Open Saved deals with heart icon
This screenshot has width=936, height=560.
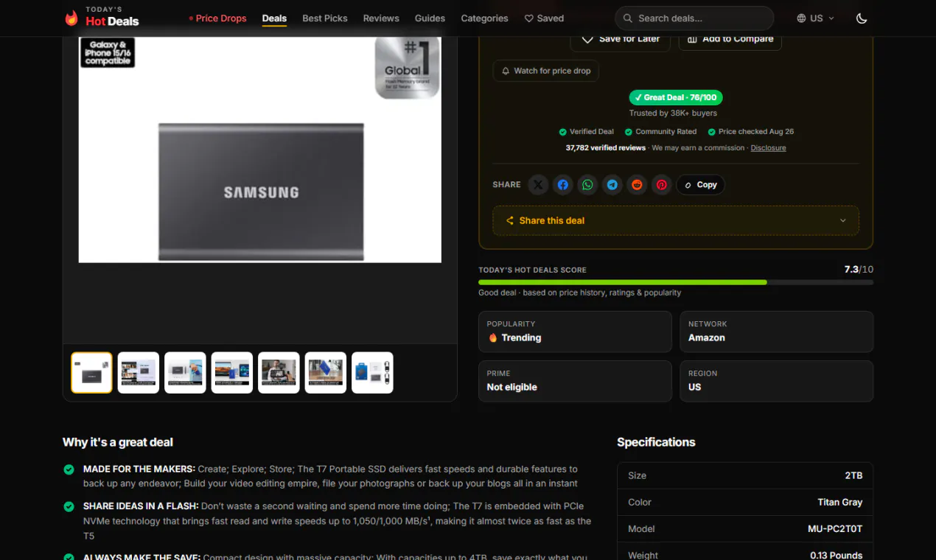coord(544,18)
